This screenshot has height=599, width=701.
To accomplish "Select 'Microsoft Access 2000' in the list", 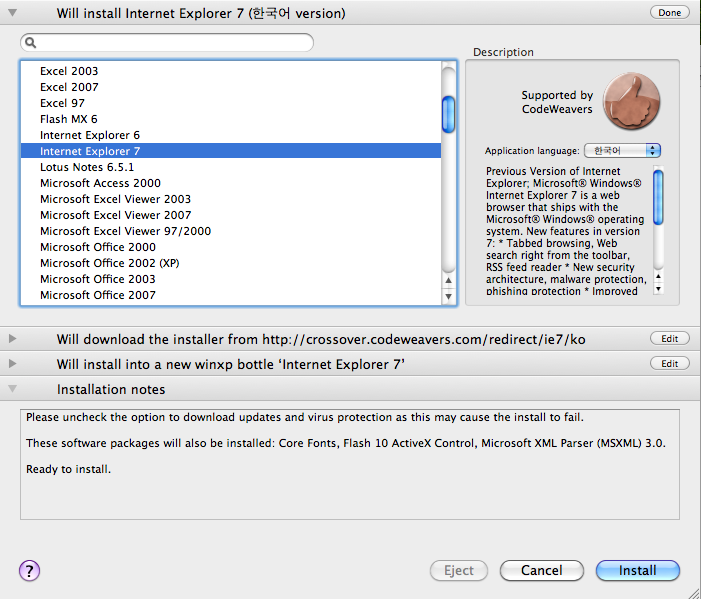I will coord(231,183).
